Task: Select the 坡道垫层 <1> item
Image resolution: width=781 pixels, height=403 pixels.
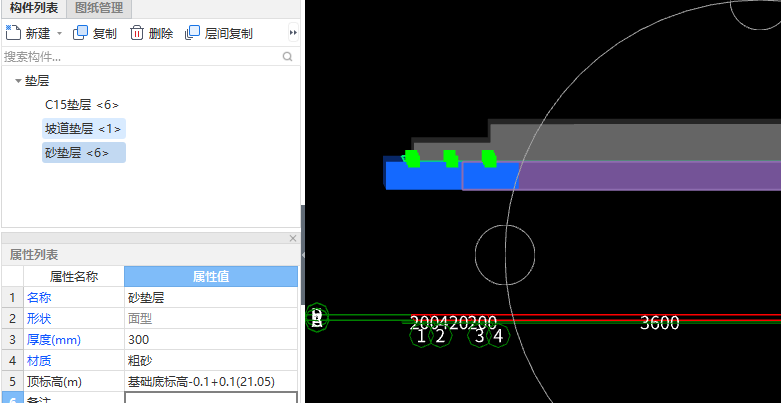Action: coord(83,129)
